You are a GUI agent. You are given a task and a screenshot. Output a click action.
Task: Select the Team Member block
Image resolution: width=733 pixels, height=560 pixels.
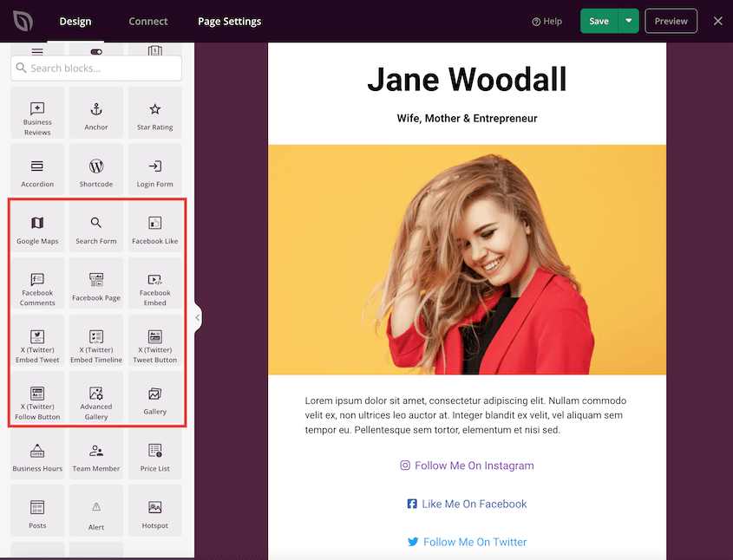(x=95, y=454)
